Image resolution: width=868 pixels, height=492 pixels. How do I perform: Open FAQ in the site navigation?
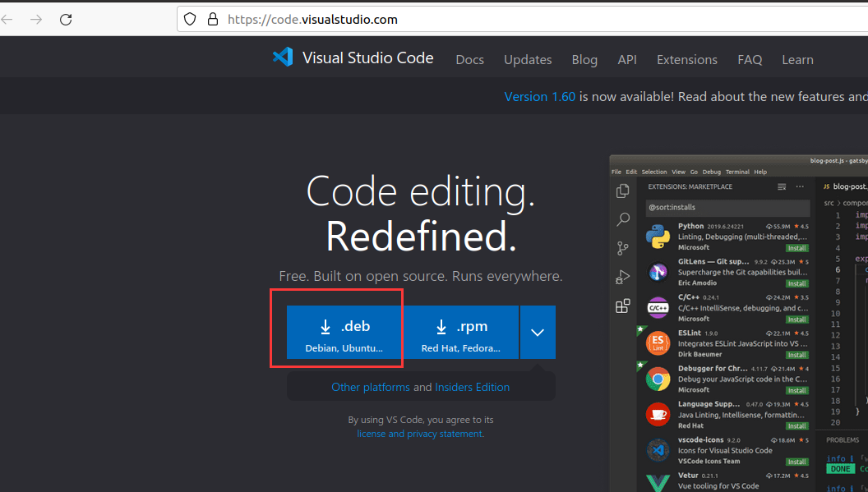(x=750, y=60)
